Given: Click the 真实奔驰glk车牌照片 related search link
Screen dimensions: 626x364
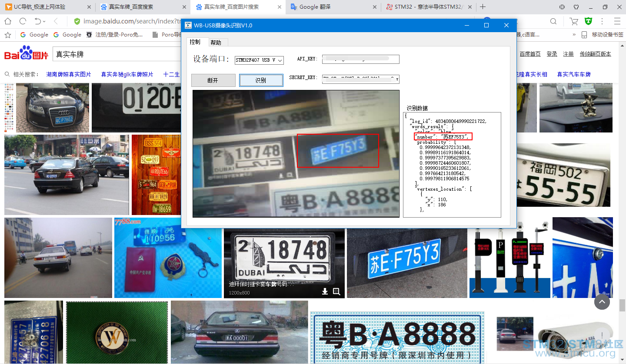Looking at the screenshot, I should [x=127, y=74].
